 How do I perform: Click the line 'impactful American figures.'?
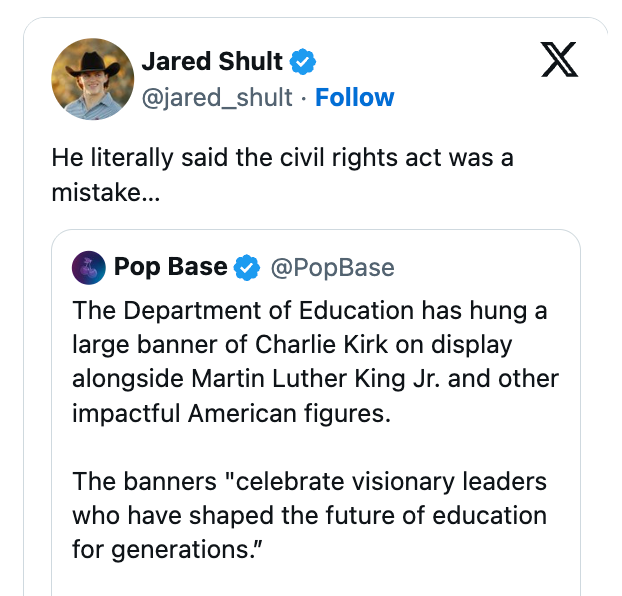pos(231,413)
